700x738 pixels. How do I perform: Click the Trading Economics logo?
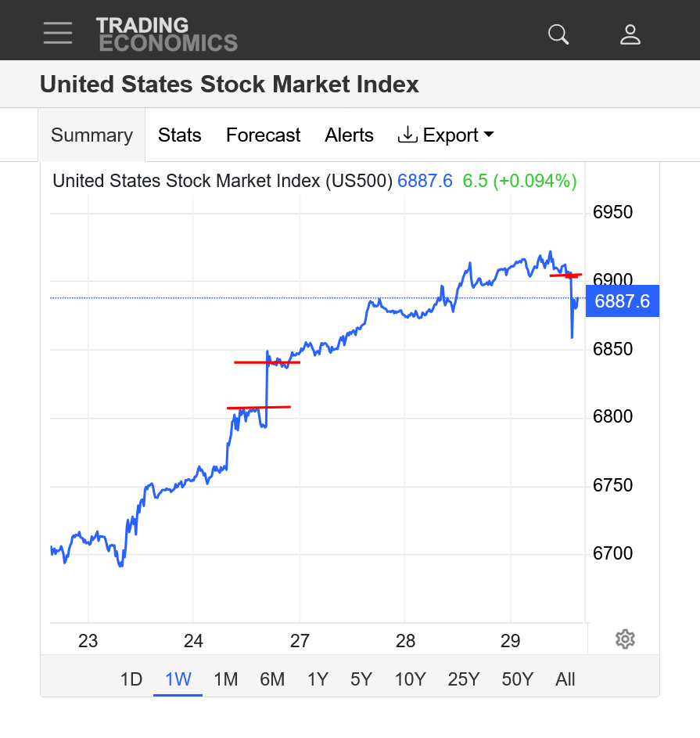pyautogui.click(x=167, y=34)
